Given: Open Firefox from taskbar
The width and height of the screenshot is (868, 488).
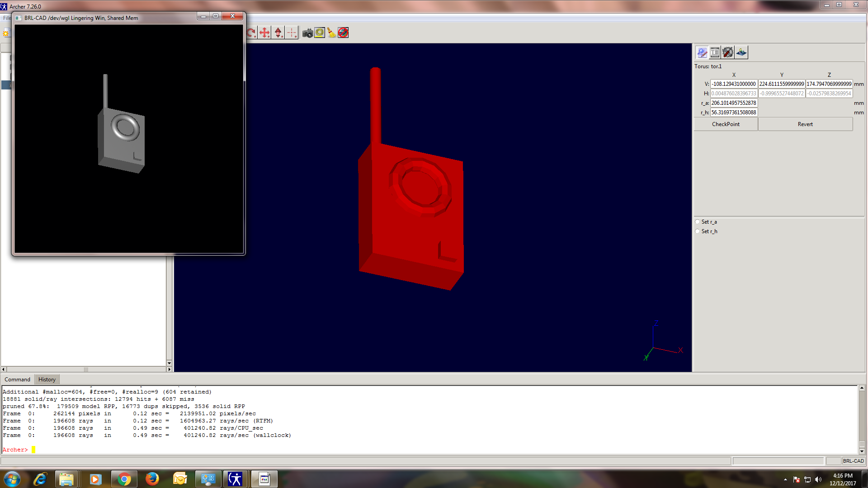Looking at the screenshot, I should pyautogui.click(x=152, y=479).
